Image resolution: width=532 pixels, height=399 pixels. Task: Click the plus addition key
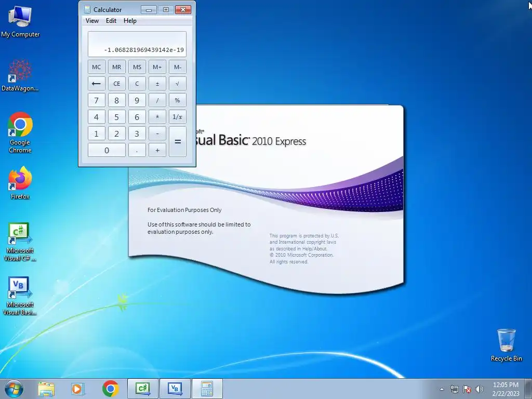pos(157,150)
